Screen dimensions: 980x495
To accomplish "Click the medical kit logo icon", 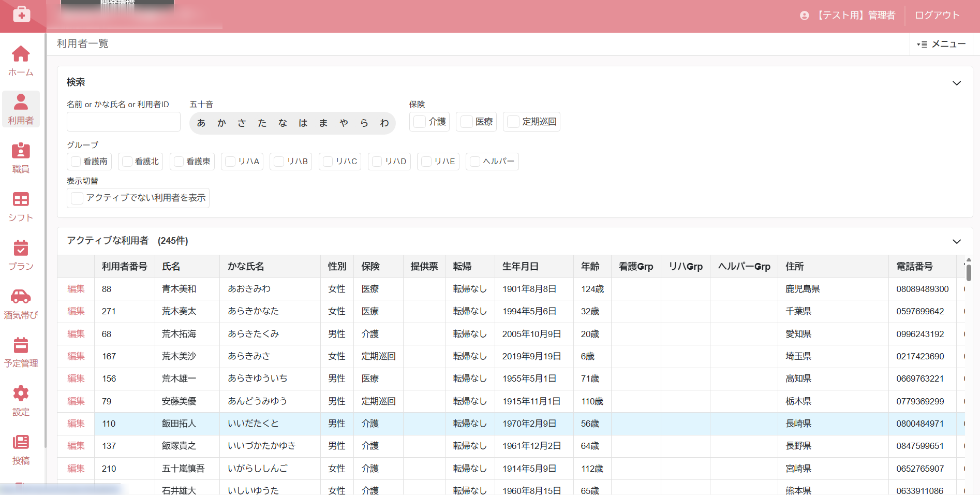I will point(21,14).
